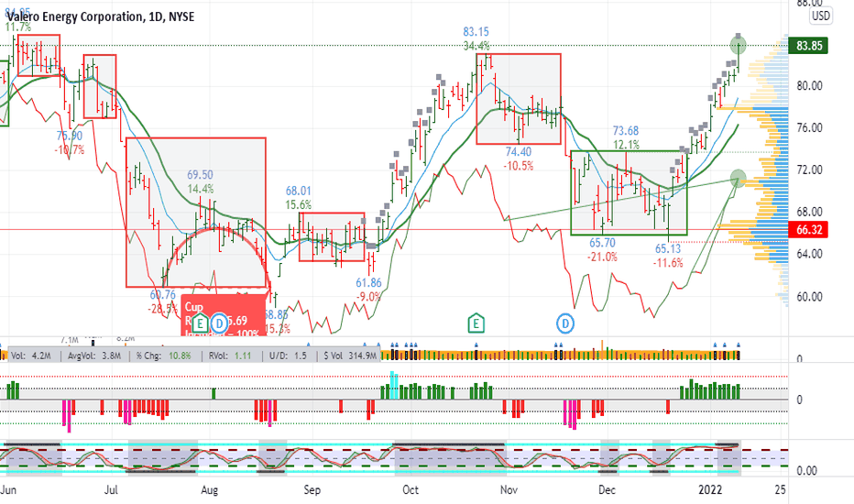The width and height of the screenshot is (854, 504).
Task: Click the AvgVol: 3.8M readout
Action: pyautogui.click(x=93, y=356)
